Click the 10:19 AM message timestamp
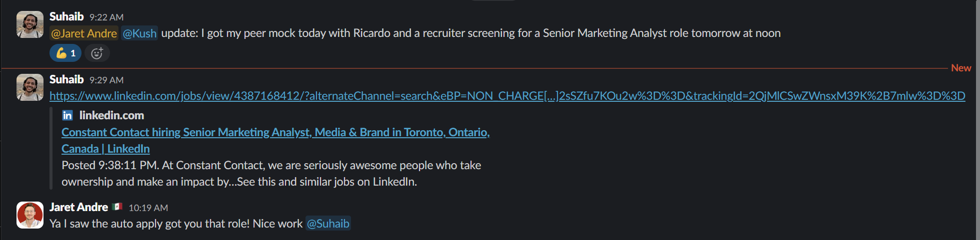980x240 pixels. (x=148, y=208)
